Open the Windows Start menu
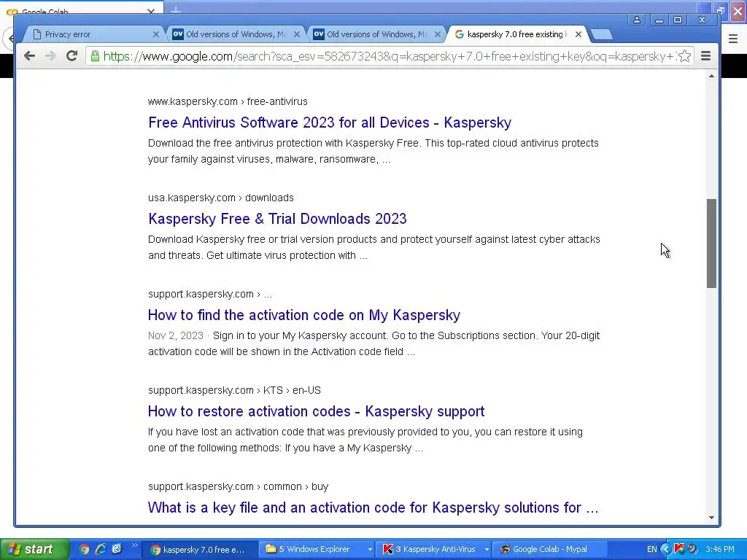The width and height of the screenshot is (747, 560). [x=34, y=549]
